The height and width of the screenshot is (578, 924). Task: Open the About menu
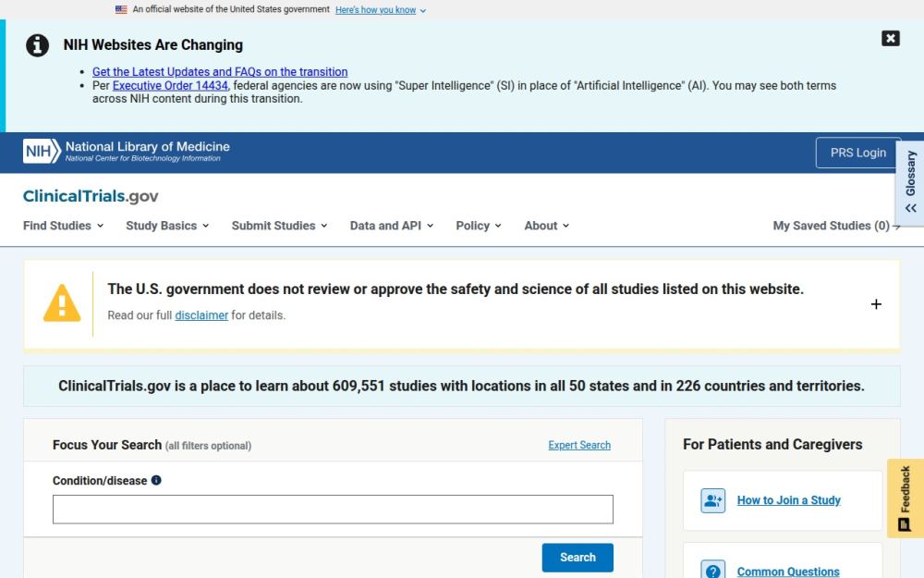pos(546,226)
